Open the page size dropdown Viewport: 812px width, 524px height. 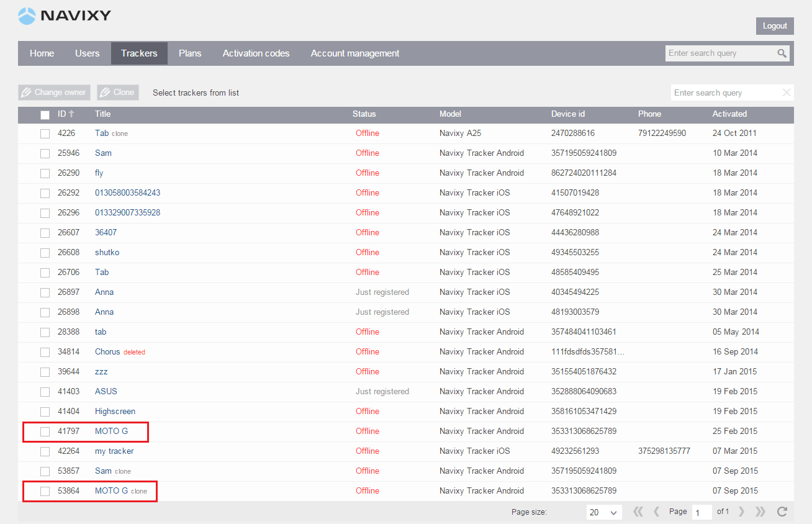click(604, 512)
